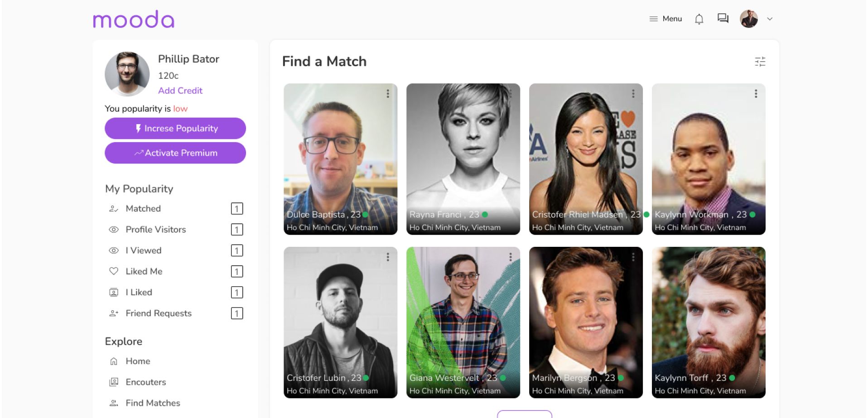Open options dots on Giana Westervelt card
Screen dimensions: 868x418
[511, 257]
